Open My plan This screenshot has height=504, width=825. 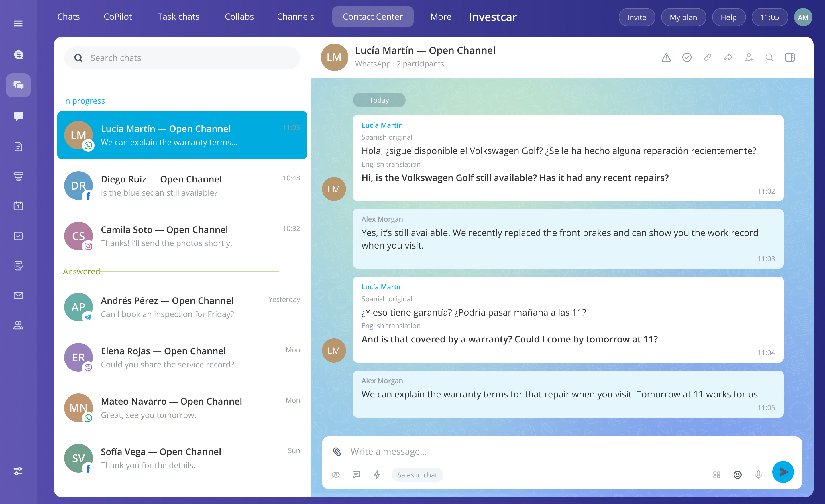click(683, 17)
